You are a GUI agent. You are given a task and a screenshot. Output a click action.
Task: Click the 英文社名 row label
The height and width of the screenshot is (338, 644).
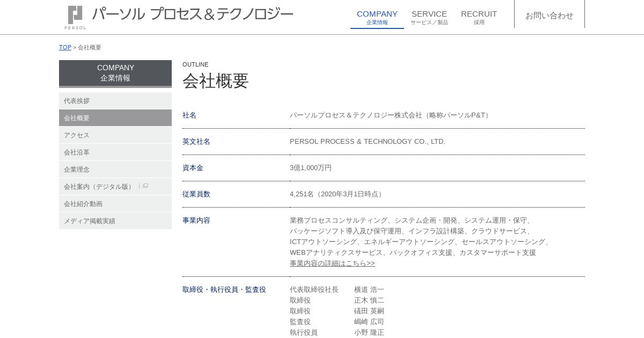pyautogui.click(x=196, y=142)
